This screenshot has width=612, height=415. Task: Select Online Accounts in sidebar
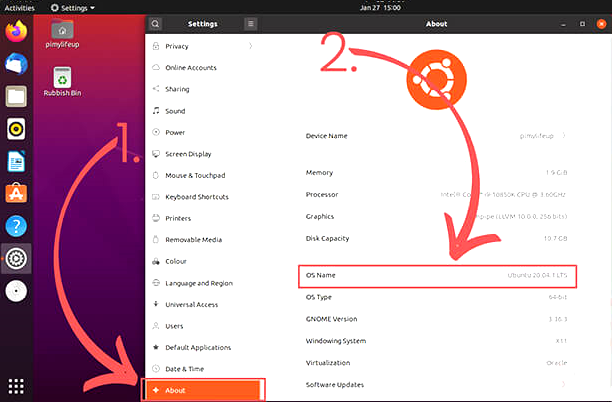pyautogui.click(x=202, y=68)
